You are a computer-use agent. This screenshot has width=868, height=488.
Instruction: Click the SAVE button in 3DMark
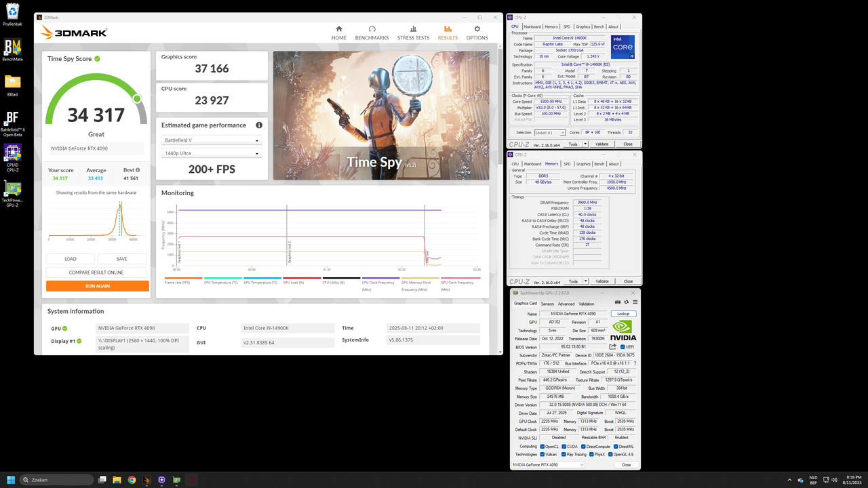click(x=122, y=259)
